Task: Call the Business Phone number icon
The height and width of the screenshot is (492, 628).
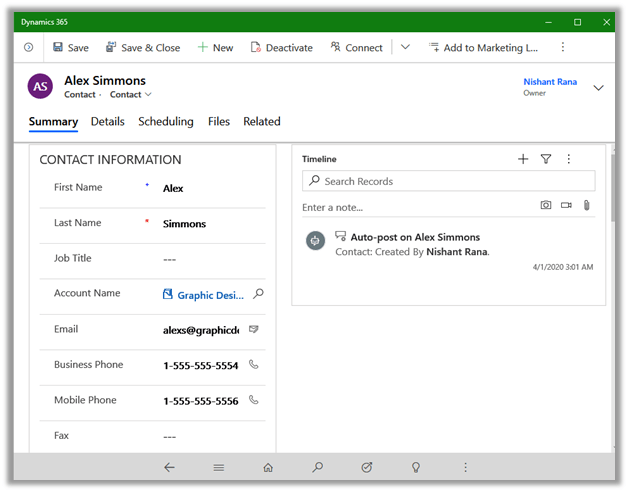Action: pyautogui.click(x=254, y=365)
